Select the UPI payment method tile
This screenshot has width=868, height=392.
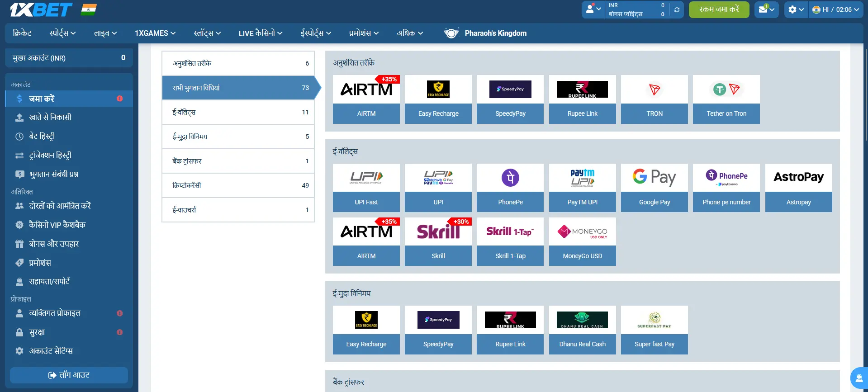tap(438, 188)
